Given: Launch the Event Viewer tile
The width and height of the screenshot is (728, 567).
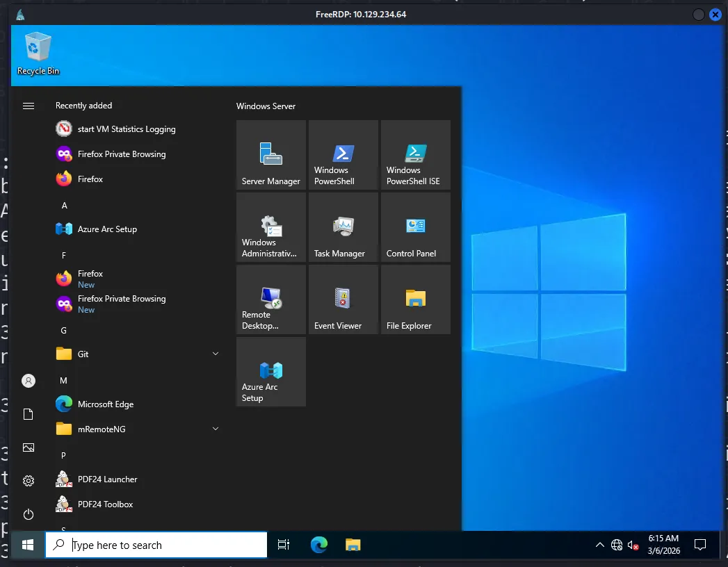Looking at the screenshot, I should coord(343,299).
